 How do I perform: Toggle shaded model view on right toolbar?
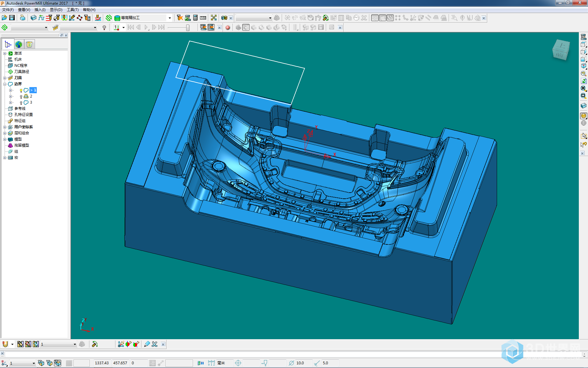pyautogui.click(x=583, y=116)
